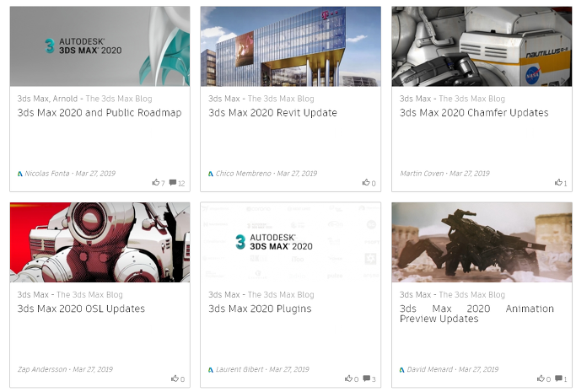Click 'The 3ds Max Blog' on Roadmap card

click(119, 99)
